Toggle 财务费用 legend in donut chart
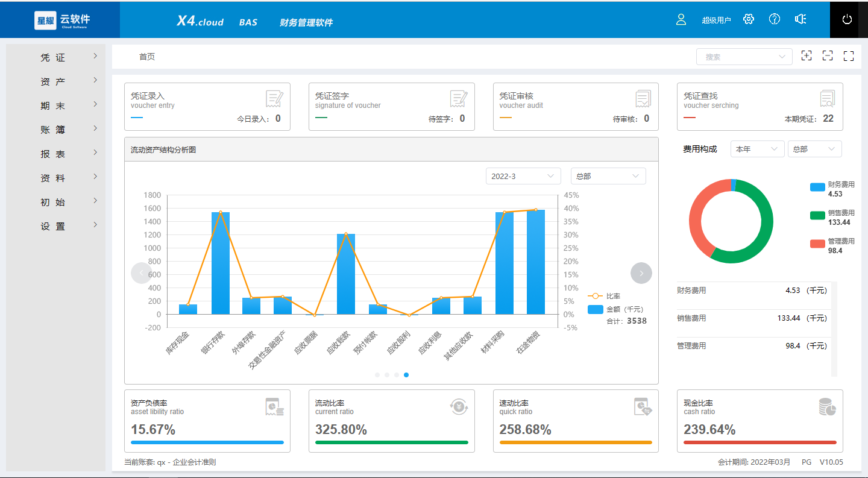 832,189
